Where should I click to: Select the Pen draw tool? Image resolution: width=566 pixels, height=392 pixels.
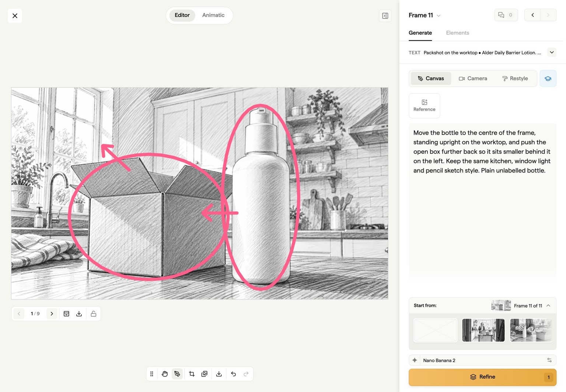coord(177,374)
